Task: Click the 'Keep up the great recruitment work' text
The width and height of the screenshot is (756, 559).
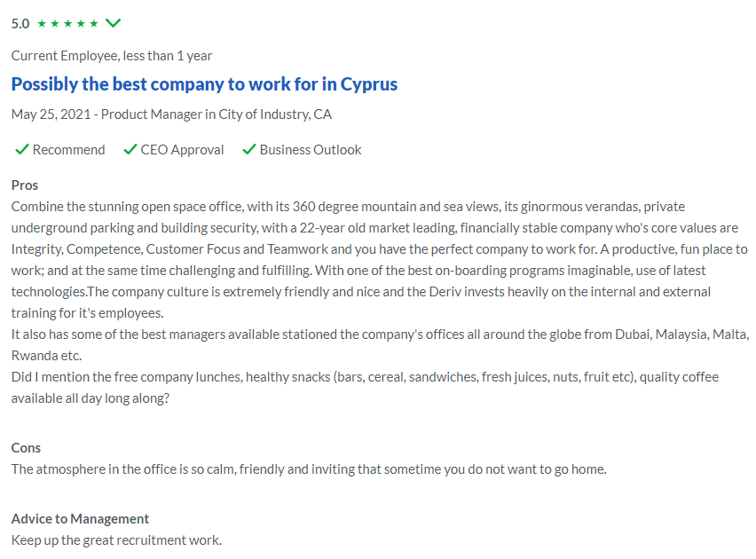Action: [116, 540]
